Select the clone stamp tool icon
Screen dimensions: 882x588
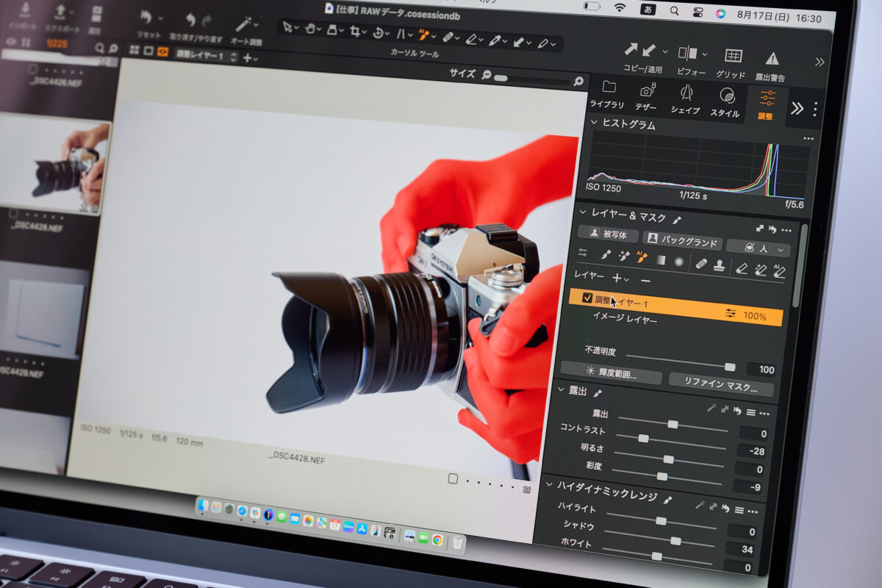tap(719, 265)
